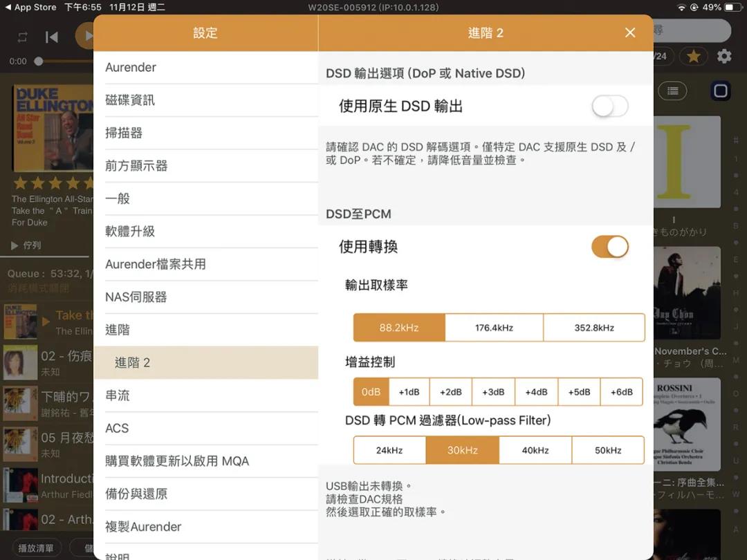Image resolution: width=747 pixels, height=560 pixels.
Task: Switch to list view using the list icon
Action: 672,91
